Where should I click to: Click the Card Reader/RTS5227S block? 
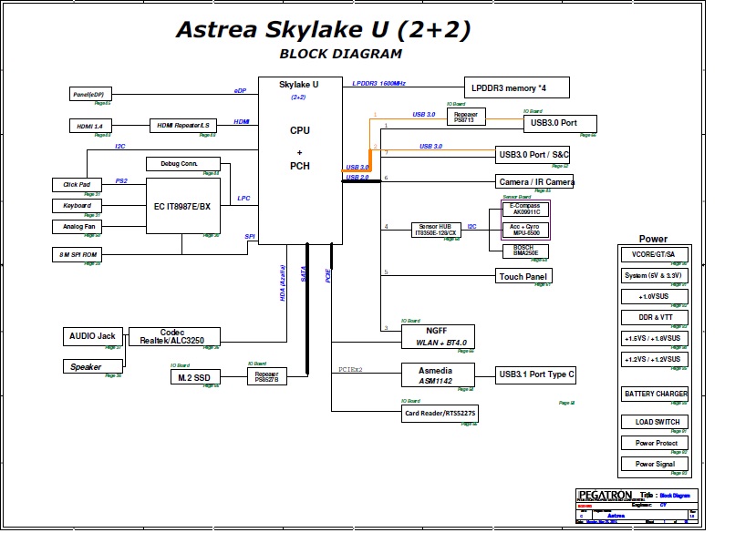point(440,414)
